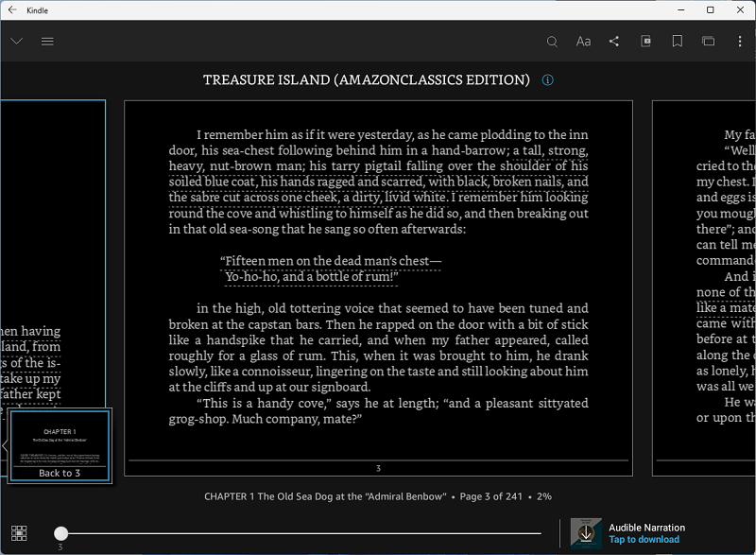Close the Kindle window

click(740, 10)
